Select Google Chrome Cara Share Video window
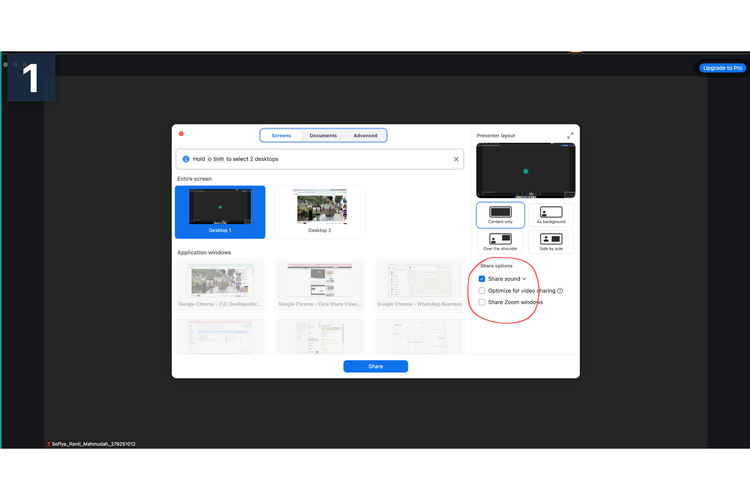Image resolution: width=750 pixels, height=500 pixels. [x=320, y=285]
